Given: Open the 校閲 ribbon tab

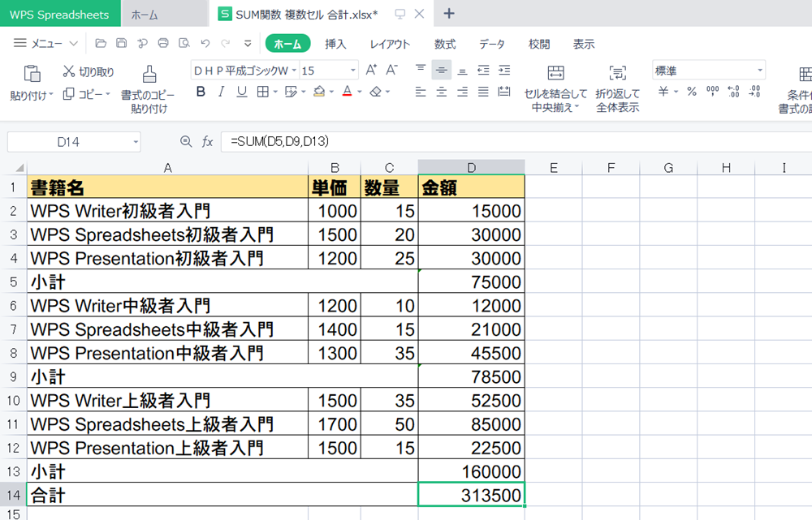Looking at the screenshot, I should [x=539, y=44].
